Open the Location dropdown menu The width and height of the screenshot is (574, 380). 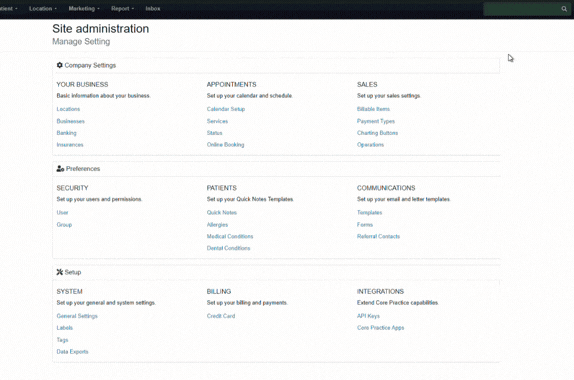click(43, 8)
